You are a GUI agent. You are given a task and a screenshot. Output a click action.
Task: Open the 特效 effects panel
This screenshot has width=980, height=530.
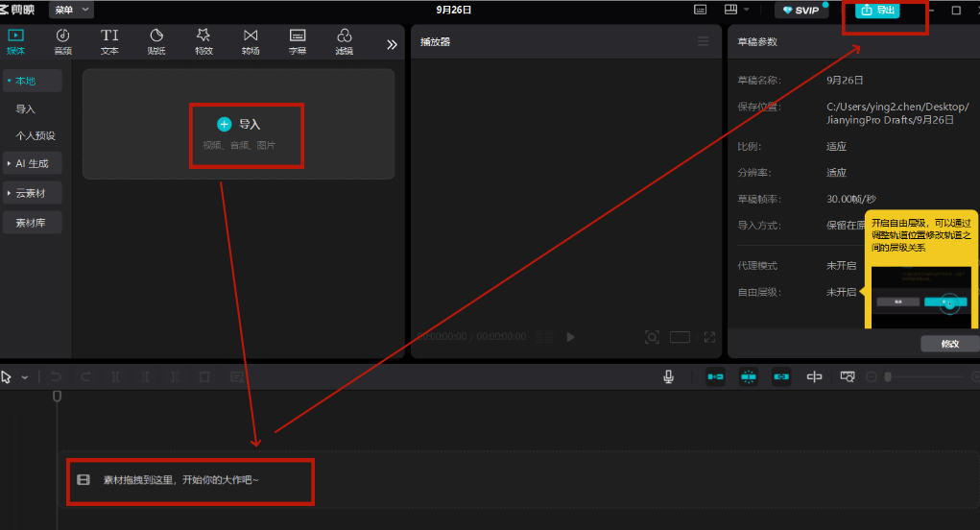203,41
